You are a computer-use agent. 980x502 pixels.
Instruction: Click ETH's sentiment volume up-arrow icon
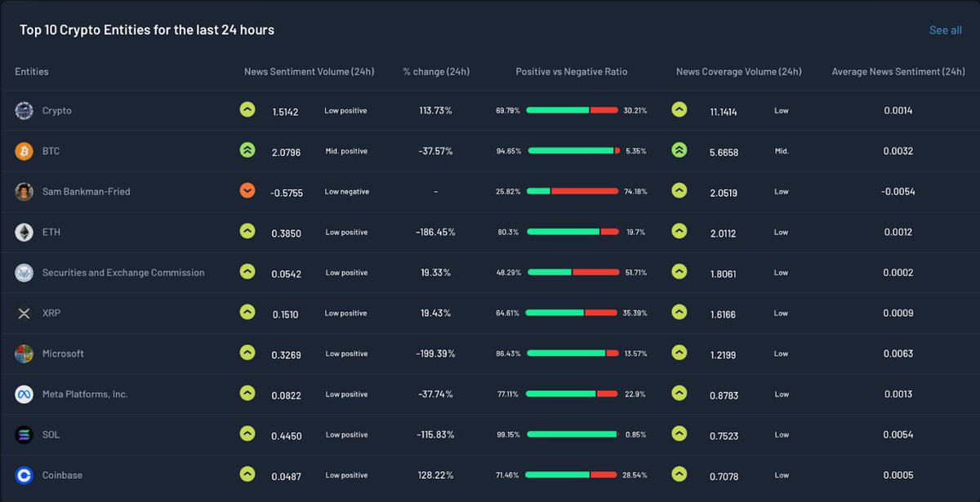point(247,231)
